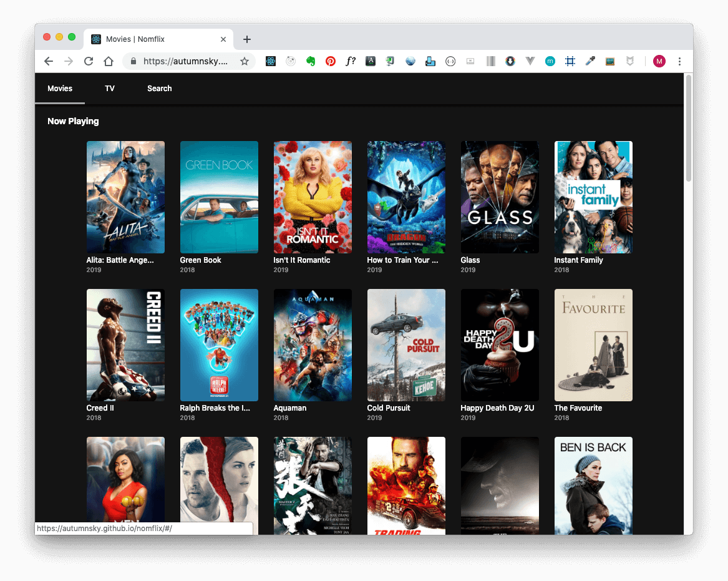Image resolution: width=728 pixels, height=581 pixels.
Task: Click the Pinterest save extension icon
Action: click(331, 61)
